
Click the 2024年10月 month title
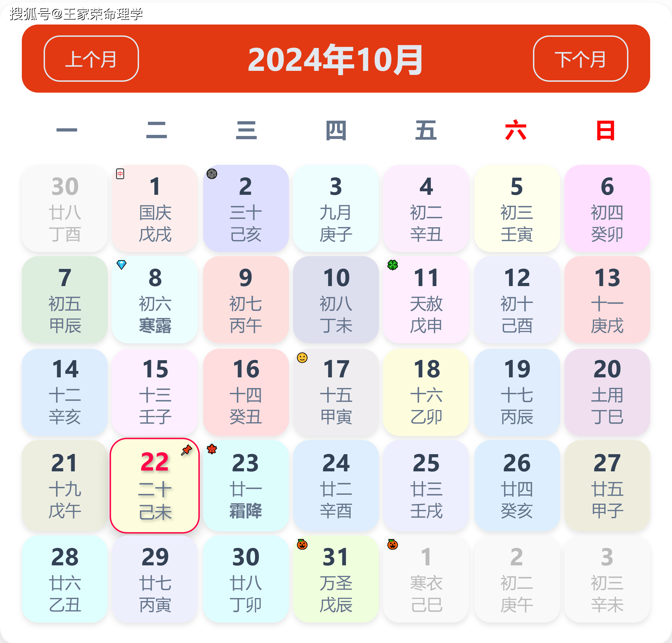point(335,60)
